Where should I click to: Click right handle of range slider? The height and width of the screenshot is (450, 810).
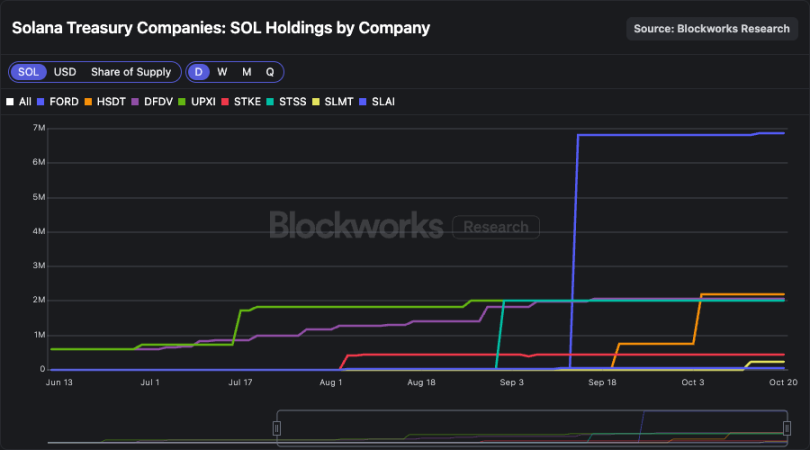point(787,428)
